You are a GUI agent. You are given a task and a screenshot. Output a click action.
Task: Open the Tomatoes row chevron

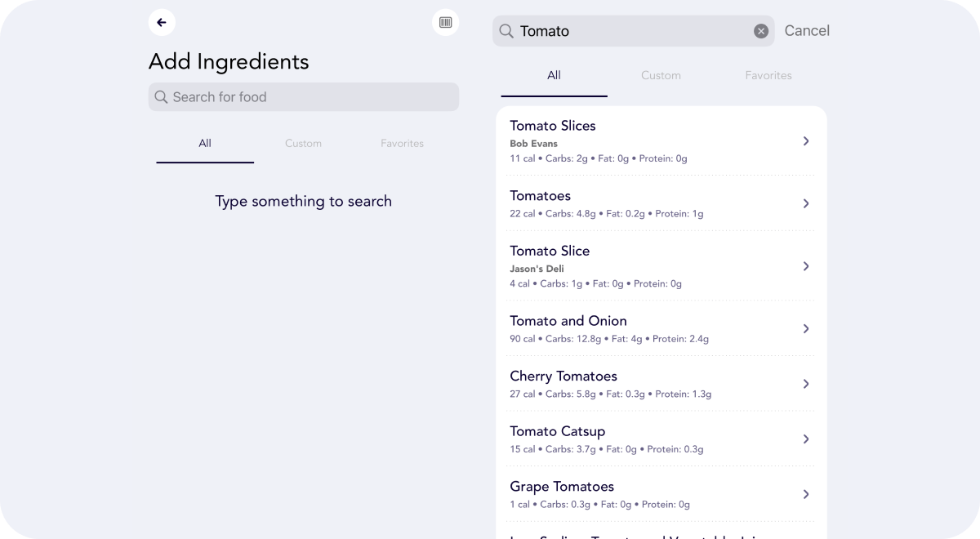click(806, 203)
